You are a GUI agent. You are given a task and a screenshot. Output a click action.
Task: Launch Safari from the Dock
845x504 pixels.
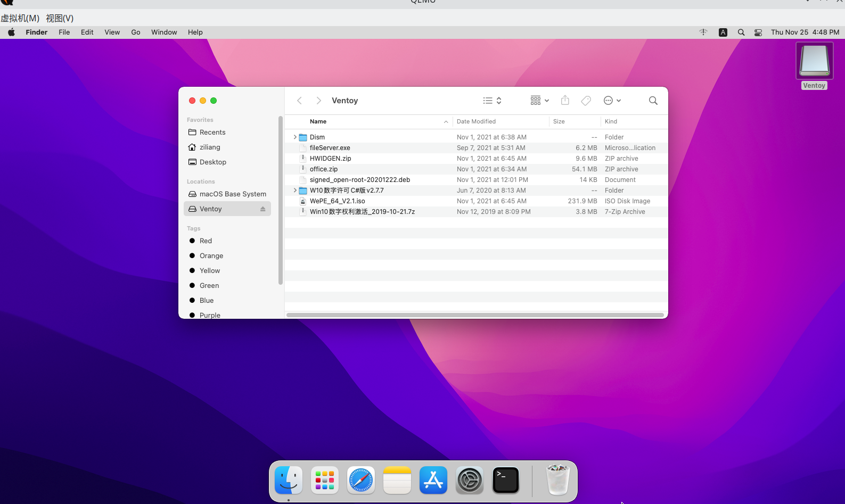tap(361, 480)
